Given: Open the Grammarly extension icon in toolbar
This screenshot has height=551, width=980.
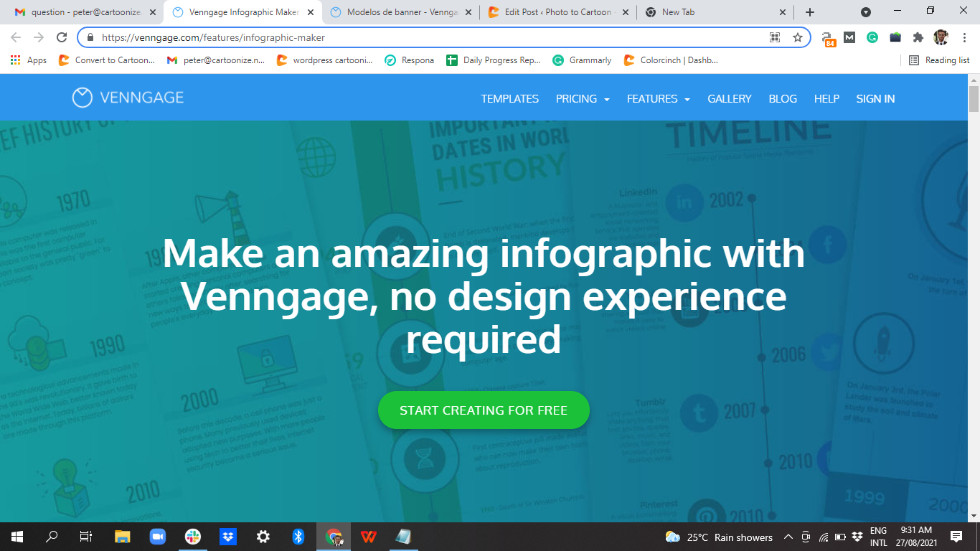Looking at the screenshot, I should [x=872, y=37].
